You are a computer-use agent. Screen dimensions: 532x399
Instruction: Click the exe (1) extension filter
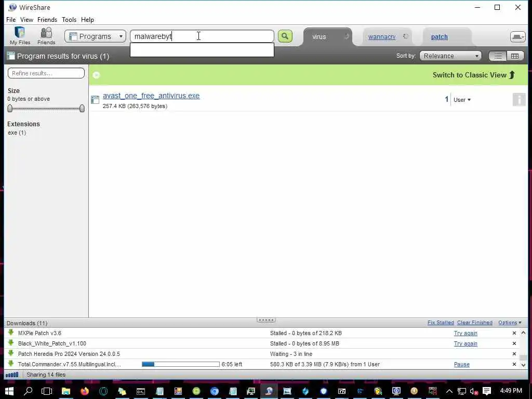pyautogui.click(x=17, y=132)
